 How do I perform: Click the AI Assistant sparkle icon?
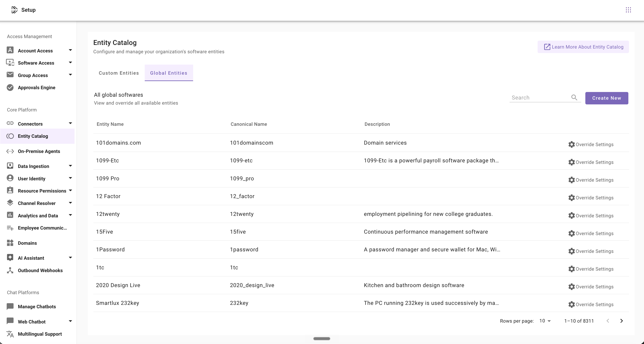pyautogui.click(x=10, y=258)
